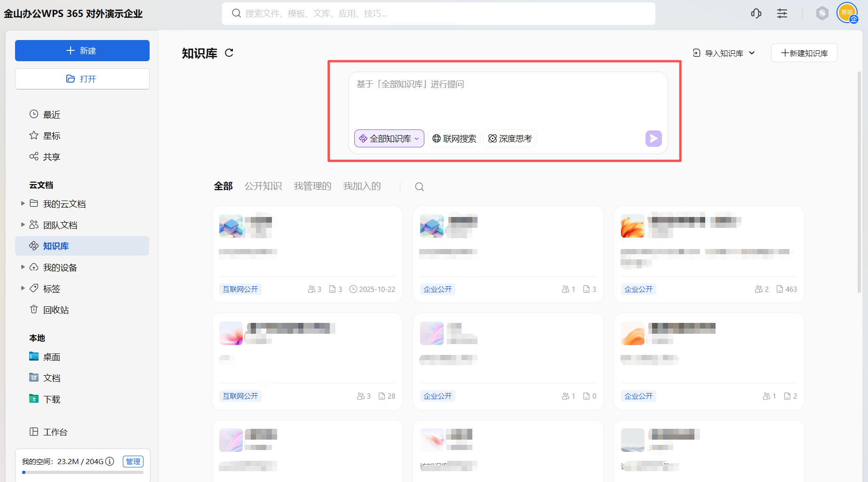The height and width of the screenshot is (482, 868).
Task: Toggle 深度思考 deep thinking
Action: (510, 138)
